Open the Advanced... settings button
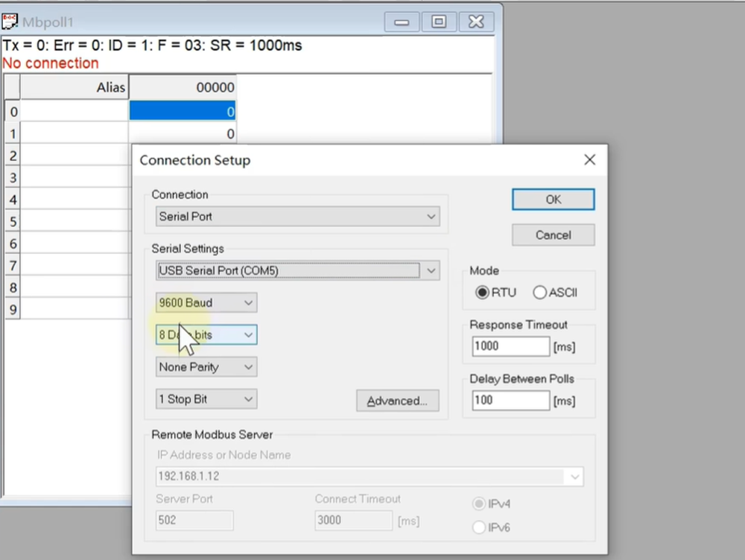Image resolution: width=745 pixels, height=560 pixels. point(397,401)
